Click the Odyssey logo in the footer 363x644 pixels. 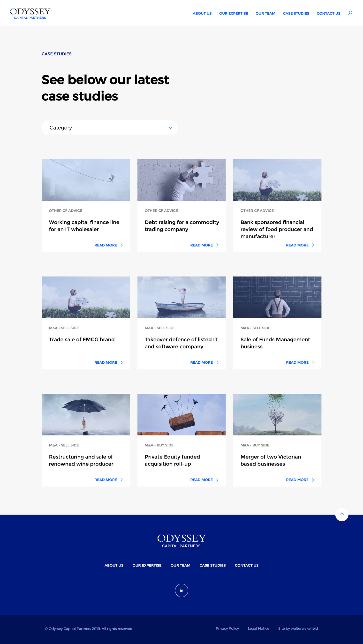181,540
